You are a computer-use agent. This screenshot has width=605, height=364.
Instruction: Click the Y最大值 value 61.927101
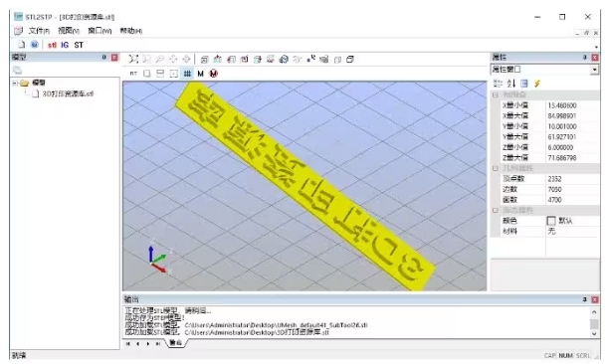pos(562,137)
